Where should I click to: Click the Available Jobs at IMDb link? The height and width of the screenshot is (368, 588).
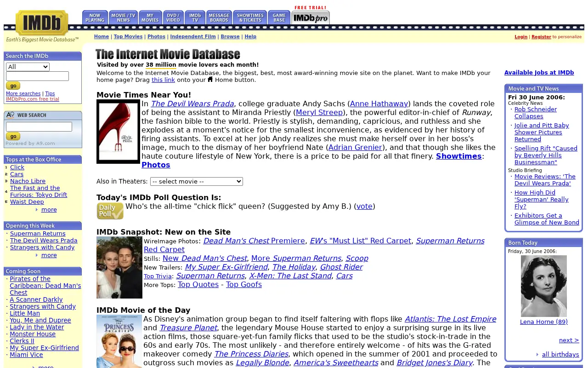(x=539, y=73)
